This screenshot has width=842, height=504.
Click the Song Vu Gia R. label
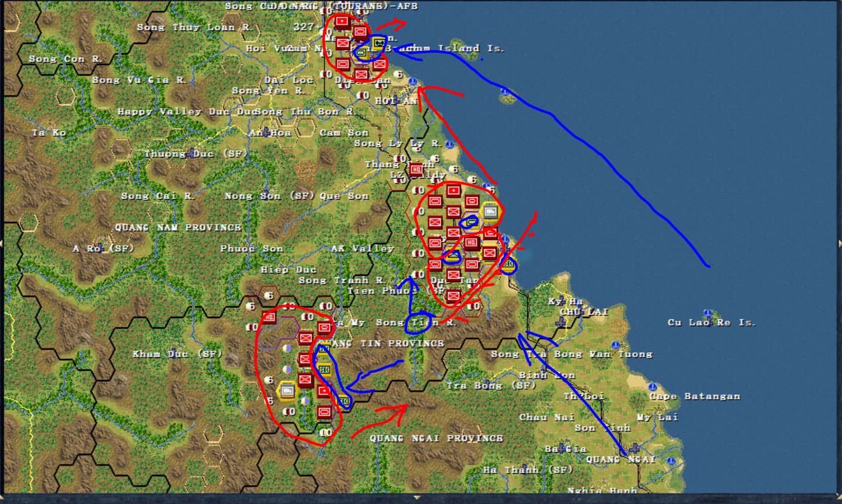tap(139, 80)
